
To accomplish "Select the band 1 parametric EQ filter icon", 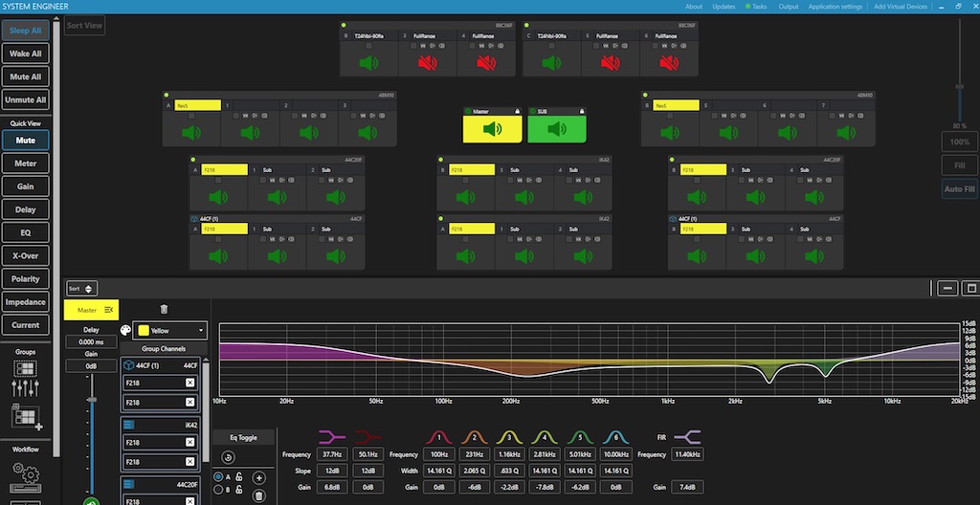I will pyautogui.click(x=437, y=436).
